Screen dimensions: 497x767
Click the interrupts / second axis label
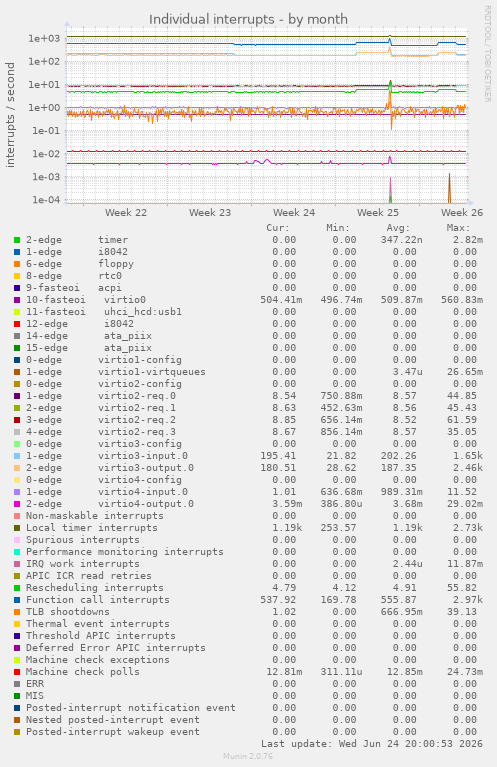click(x=10, y=115)
